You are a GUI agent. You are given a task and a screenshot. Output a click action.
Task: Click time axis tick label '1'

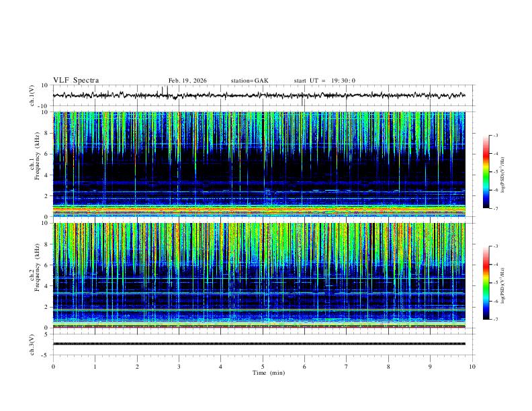tap(95, 367)
